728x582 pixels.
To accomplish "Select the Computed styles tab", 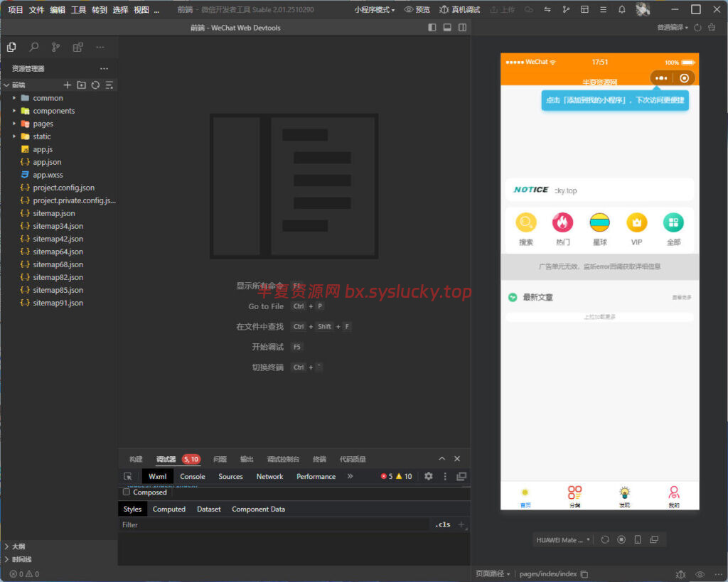I will click(x=169, y=509).
